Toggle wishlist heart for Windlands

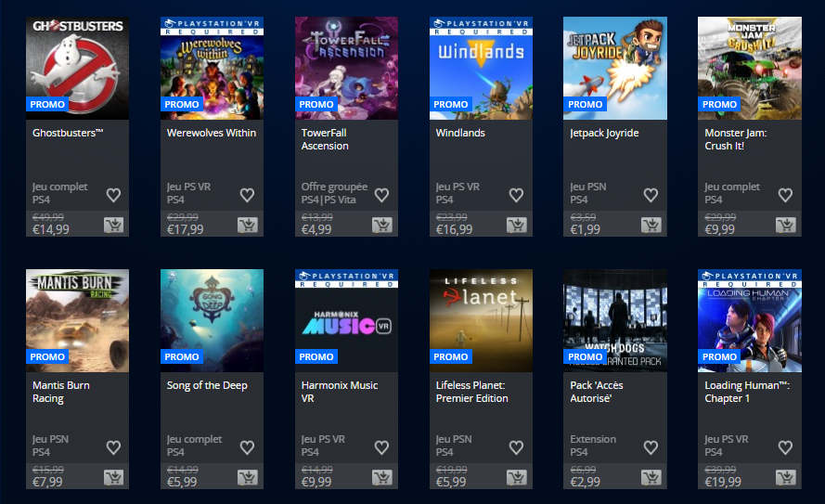[x=516, y=195]
